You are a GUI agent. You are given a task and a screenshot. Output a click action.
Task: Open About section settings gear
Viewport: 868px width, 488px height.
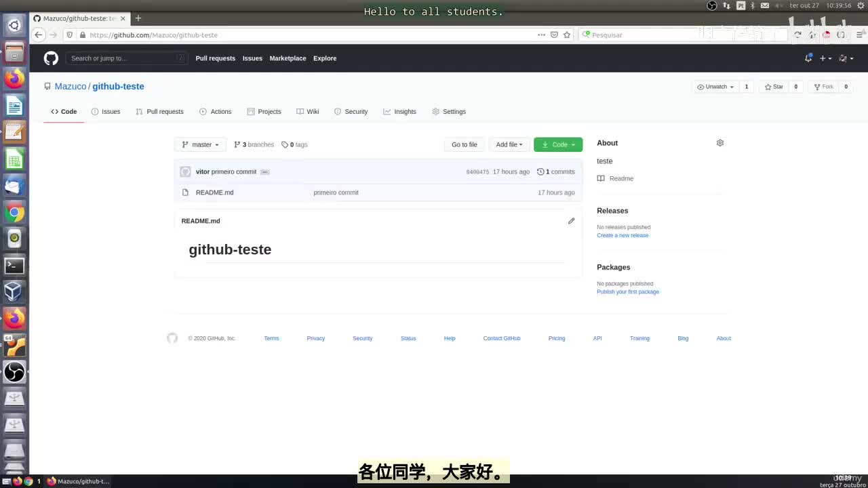point(720,143)
